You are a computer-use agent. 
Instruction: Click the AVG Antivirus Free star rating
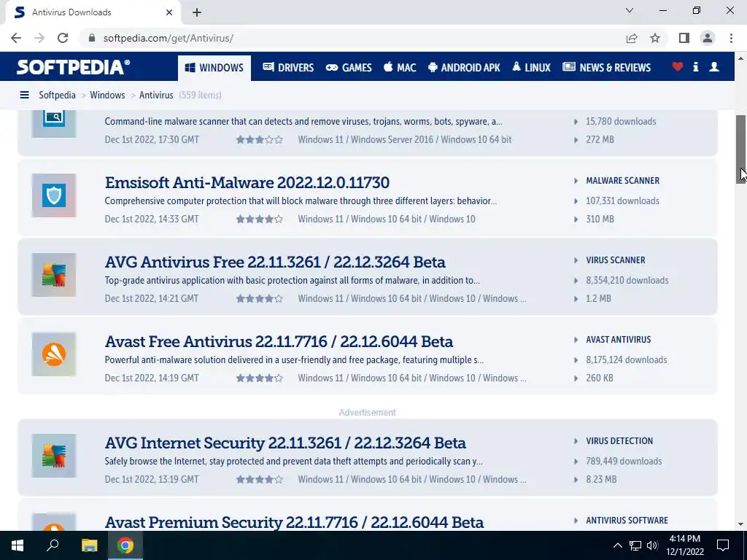tap(260, 298)
